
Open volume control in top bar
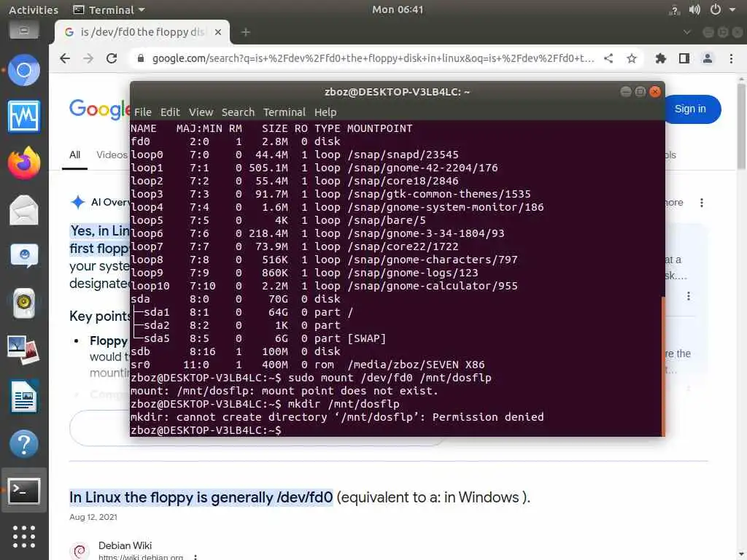694,9
